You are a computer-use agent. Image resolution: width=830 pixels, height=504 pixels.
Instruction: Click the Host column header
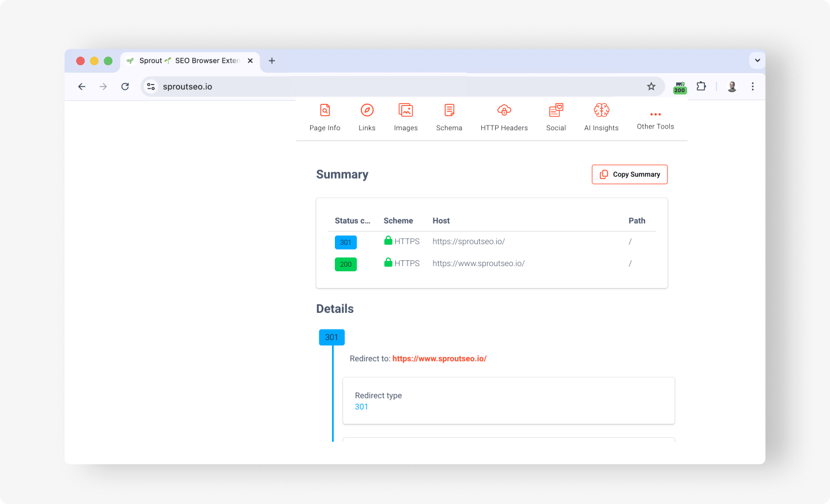[441, 221]
